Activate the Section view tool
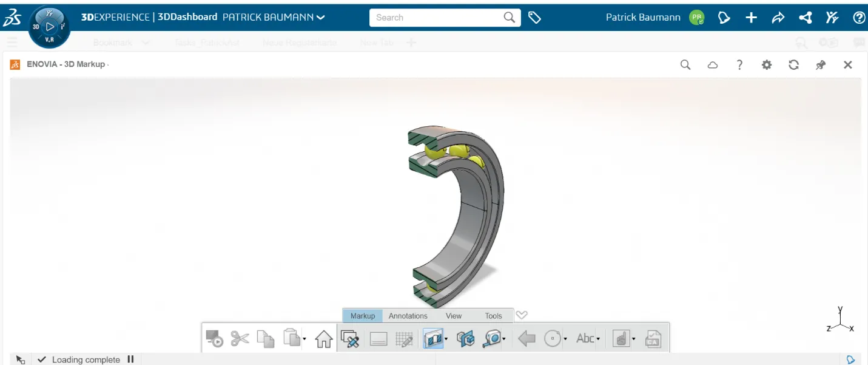The image size is (868, 365). pos(434,338)
